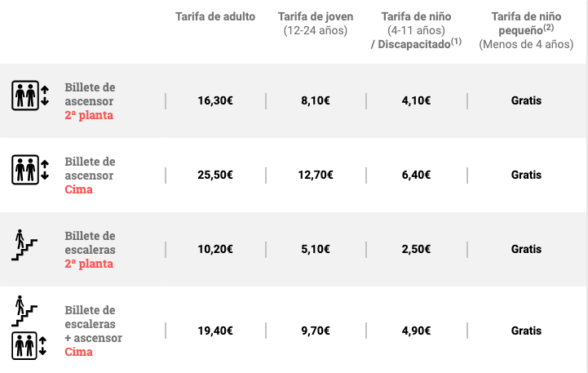Click 'Gratis' in the stairs 2ª planta row
The width and height of the screenshot is (588, 373).
(x=526, y=249)
